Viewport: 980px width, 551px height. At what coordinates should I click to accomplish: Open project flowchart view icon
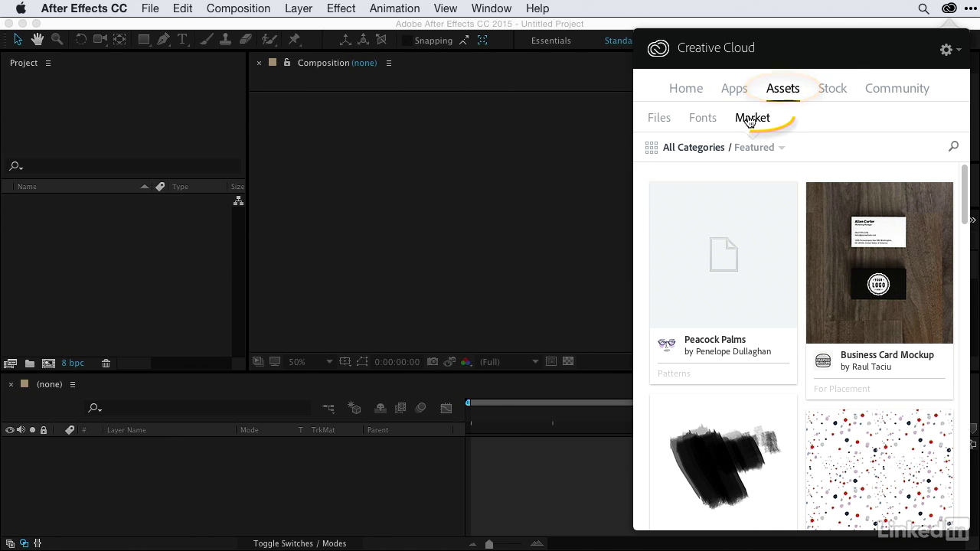point(238,201)
